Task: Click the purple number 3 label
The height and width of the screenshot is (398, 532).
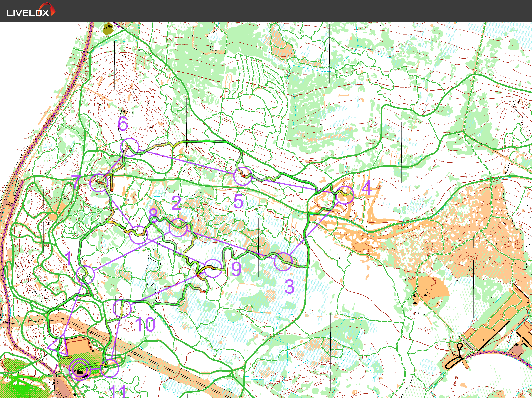Action: coord(289,287)
